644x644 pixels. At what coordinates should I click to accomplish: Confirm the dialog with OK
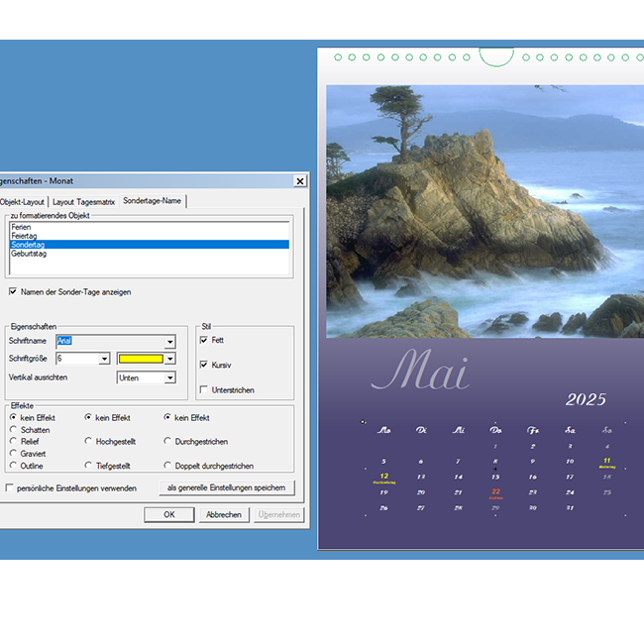tap(168, 515)
